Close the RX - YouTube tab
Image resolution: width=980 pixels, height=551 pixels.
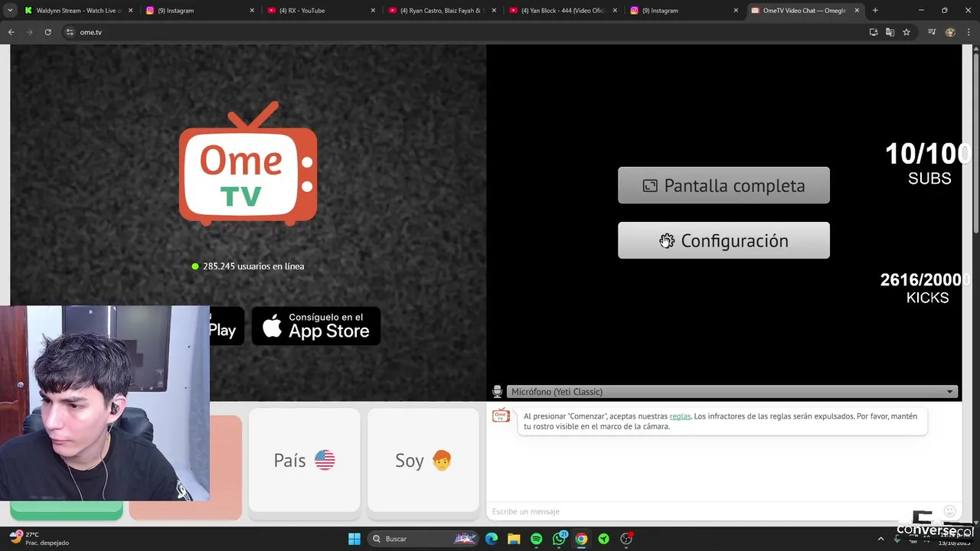tap(373, 11)
